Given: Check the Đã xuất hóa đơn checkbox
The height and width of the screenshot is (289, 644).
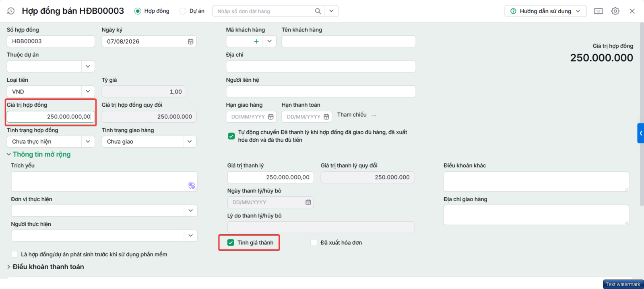Looking at the screenshot, I should pos(314,243).
